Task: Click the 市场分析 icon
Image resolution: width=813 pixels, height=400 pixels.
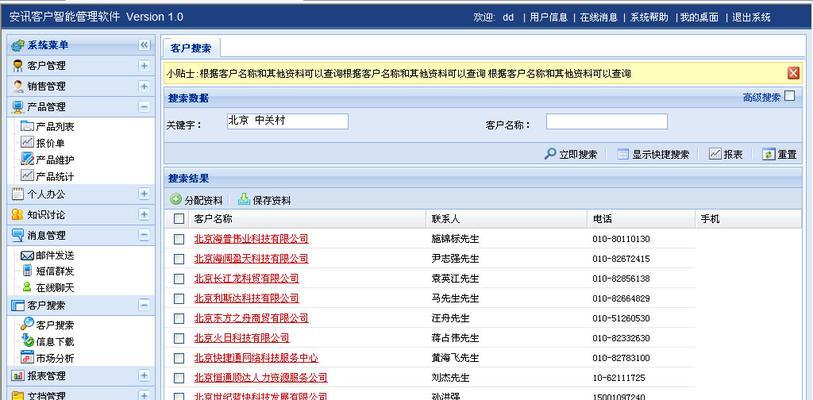Action: (x=27, y=357)
